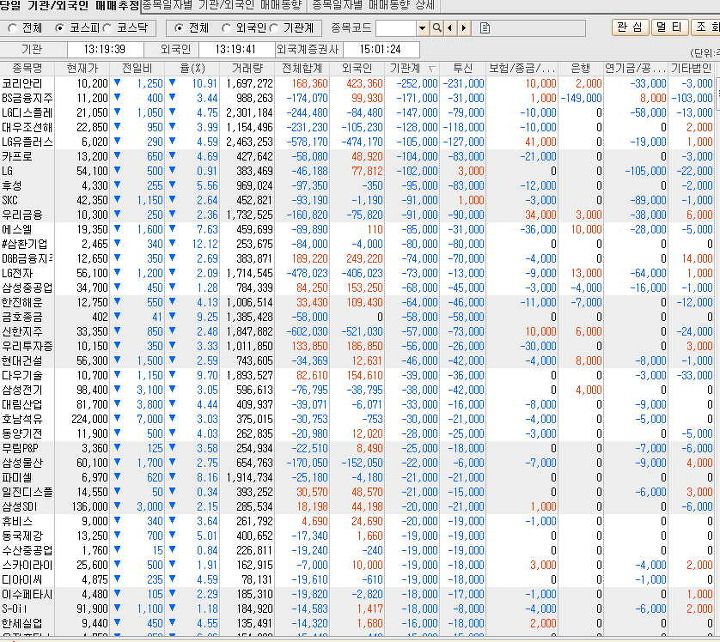Select the 삼성SDI stock name
This screenshot has height=642, width=720.
click(x=19, y=507)
